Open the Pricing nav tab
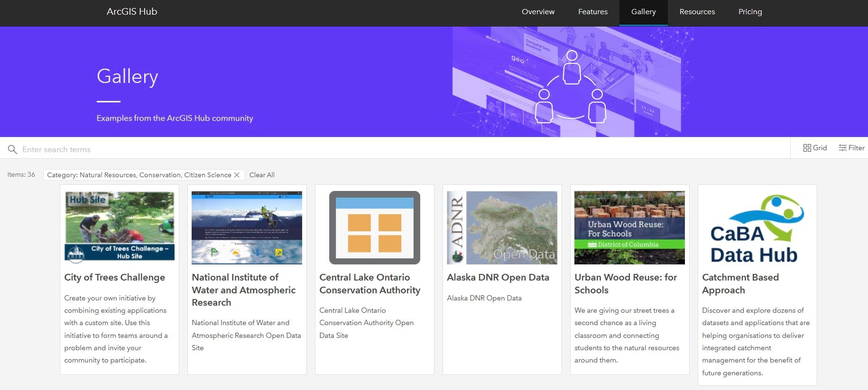 pyautogui.click(x=750, y=12)
